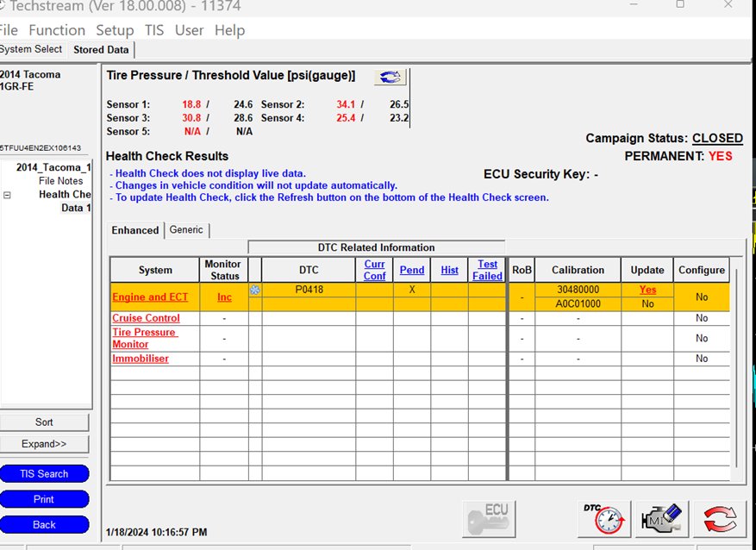Click the Curr Conf column header link
Image resolution: width=756 pixels, height=550 pixels.
coord(375,270)
